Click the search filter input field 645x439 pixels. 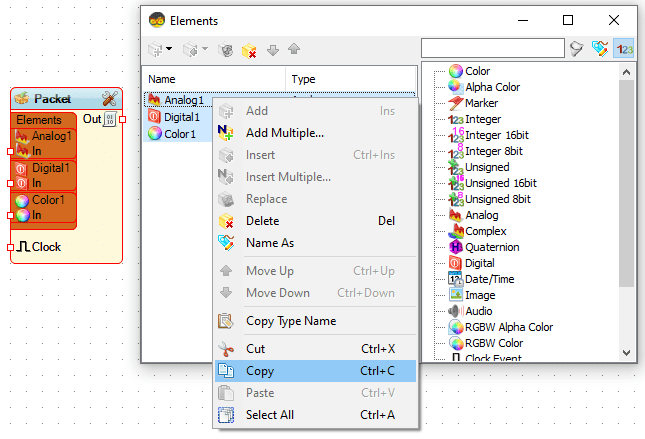click(492, 48)
